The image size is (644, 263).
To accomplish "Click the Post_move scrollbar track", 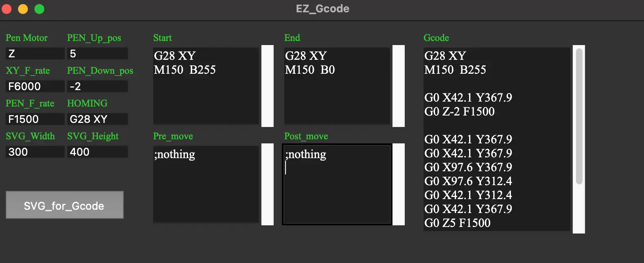I will pyautogui.click(x=399, y=184).
